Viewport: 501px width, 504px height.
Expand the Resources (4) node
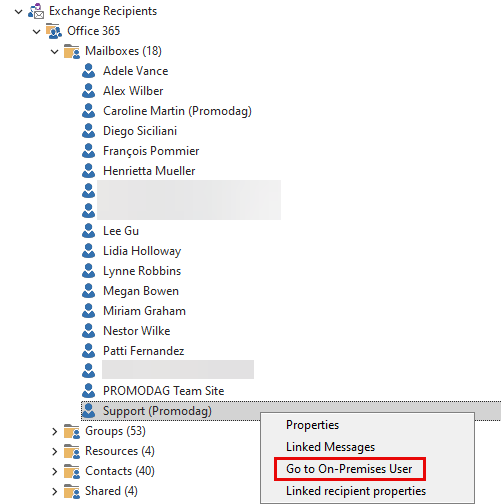(x=55, y=451)
